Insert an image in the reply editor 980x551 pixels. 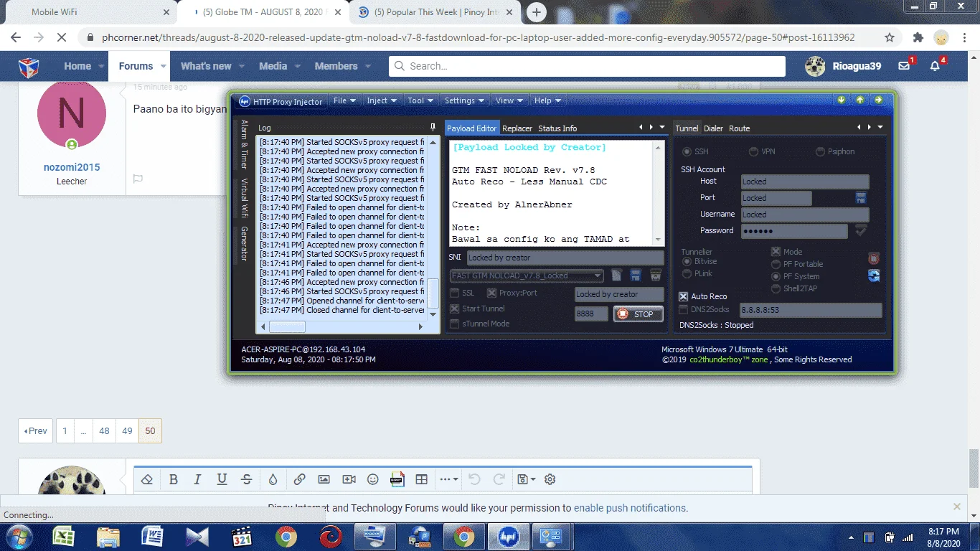pos(324,479)
